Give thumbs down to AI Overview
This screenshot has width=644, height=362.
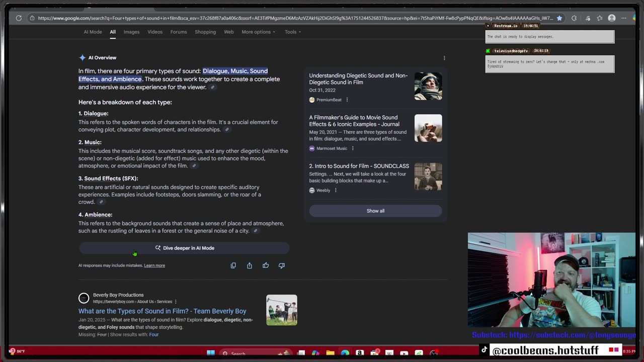pos(282,265)
